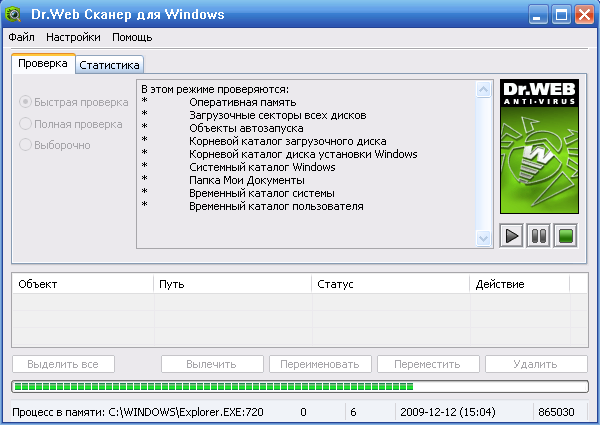Click the status bar count '865030'
Image resolution: width=600 pixels, height=425 pixels.
click(556, 412)
